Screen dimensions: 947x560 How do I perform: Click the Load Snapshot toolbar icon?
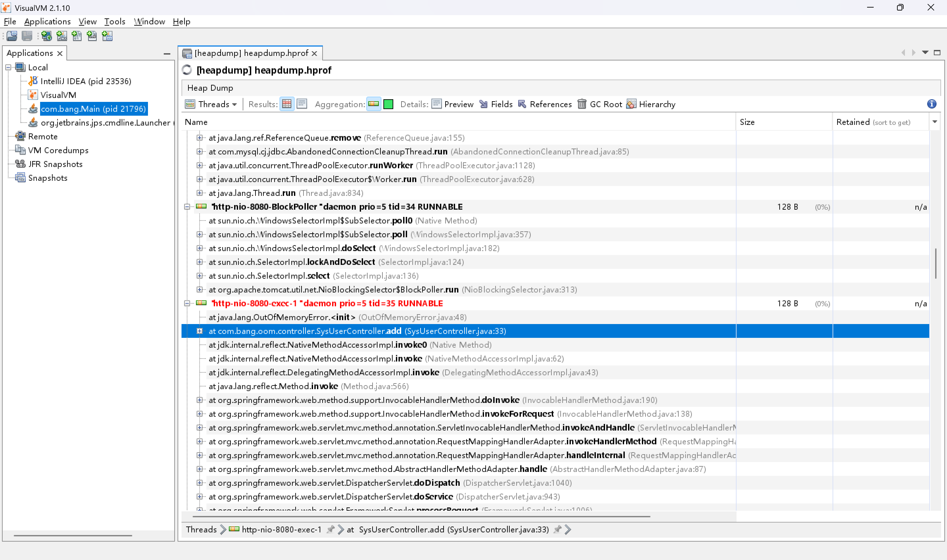point(12,36)
